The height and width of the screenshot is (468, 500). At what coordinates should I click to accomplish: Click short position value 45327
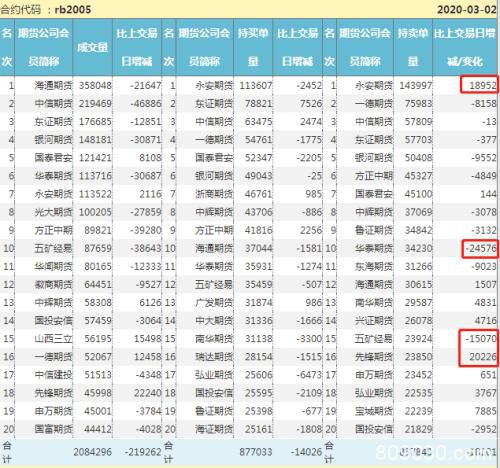pos(418,176)
